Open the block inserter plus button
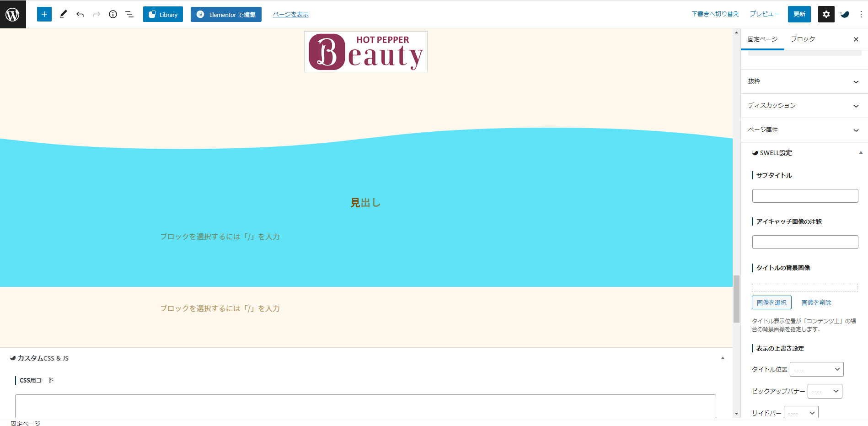Image resolution: width=868 pixels, height=426 pixels. coord(44,14)
